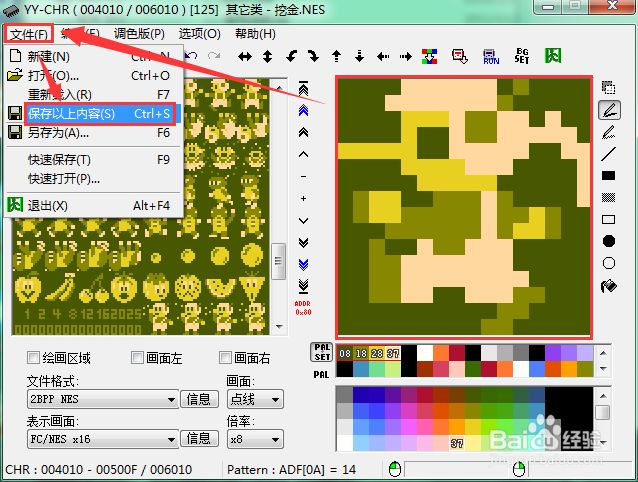Shift pattern up arrow icon
Image resolution: width=638 pixels, height=482 pixels.
(336, 56)
